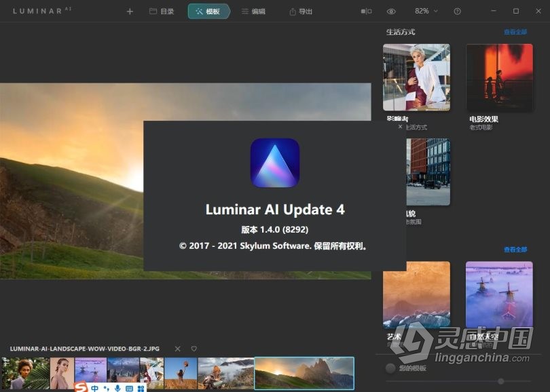This screenshot has height=392, width=550.
Task: Click the plus icon to add photos
Action: [x=130, y=12]
